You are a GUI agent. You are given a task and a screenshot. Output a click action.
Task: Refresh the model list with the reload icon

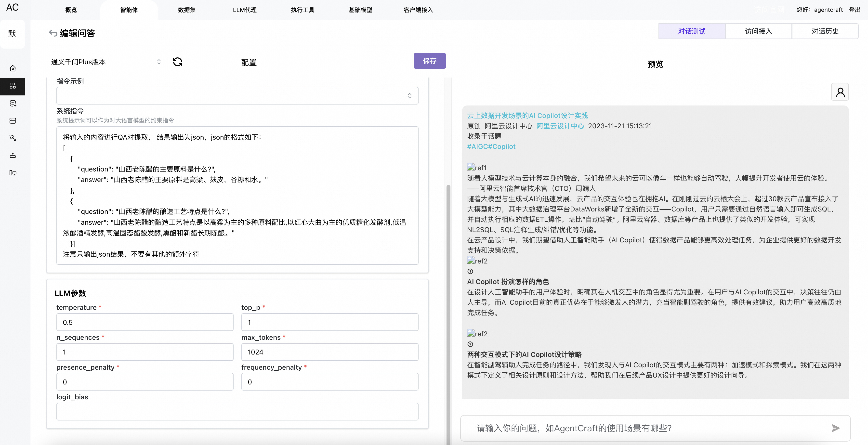[x=178, y=62]
